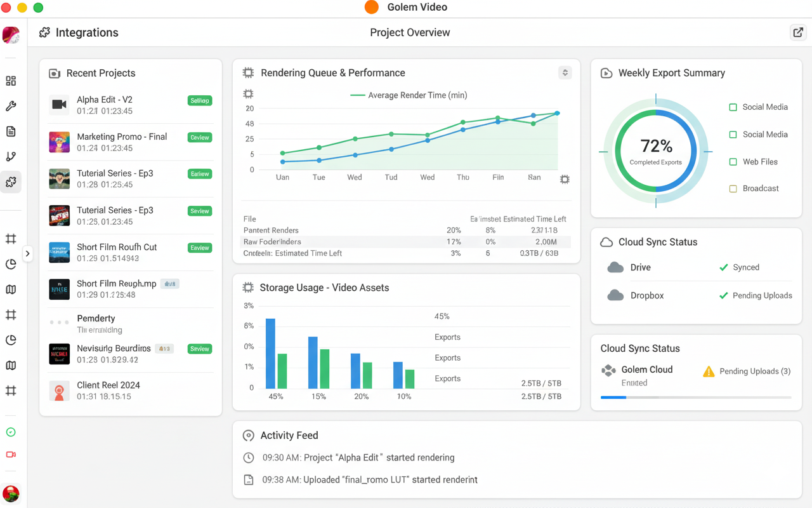812x508 pixels.
Task: Expand the collapsed sidebar with the chevron arrow
Action: tap(28, 253)
